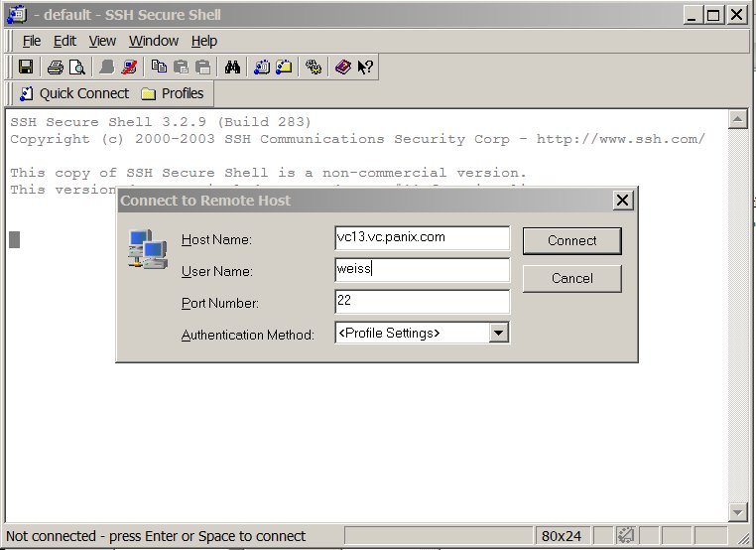The width and height of the screenshot is (756, 550).
Task: Click the 'Connect to Remote Host' dialog title
Action: point(205,201)
